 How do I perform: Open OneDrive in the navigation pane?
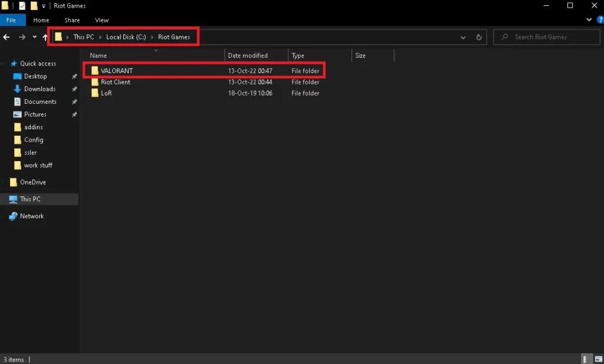pos(33,182)
